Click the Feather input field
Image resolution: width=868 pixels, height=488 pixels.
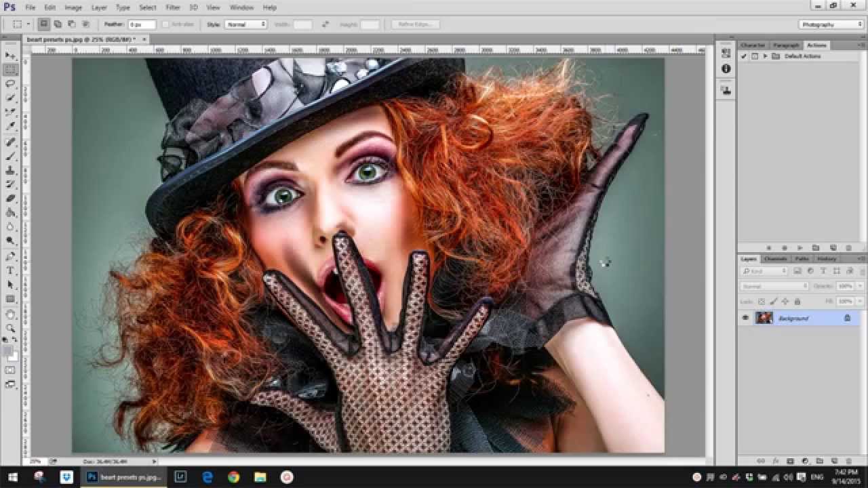[142, 24]
